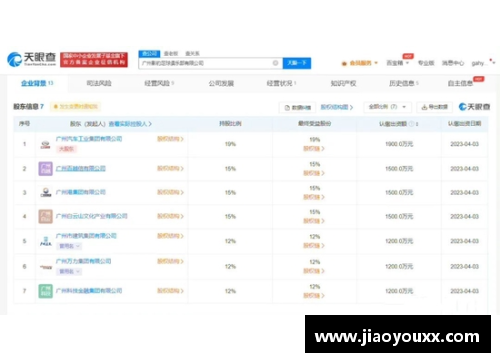Switch to 知识产权 tab

coord(343,83)
